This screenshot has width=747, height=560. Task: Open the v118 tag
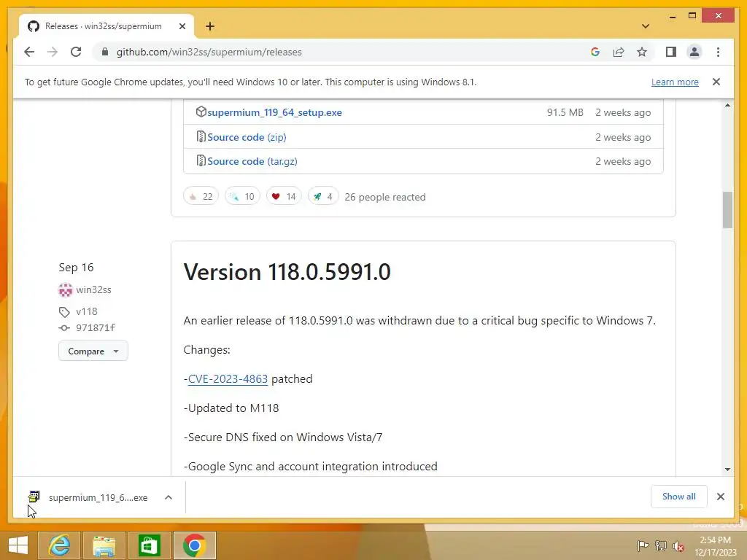(x=86, y=311)
